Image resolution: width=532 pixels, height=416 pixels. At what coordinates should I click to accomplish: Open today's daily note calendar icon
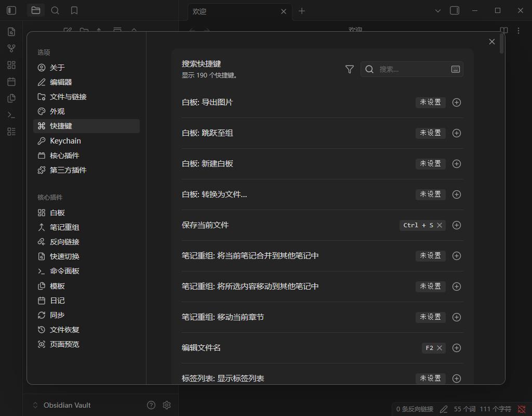[x=11, y=81]
